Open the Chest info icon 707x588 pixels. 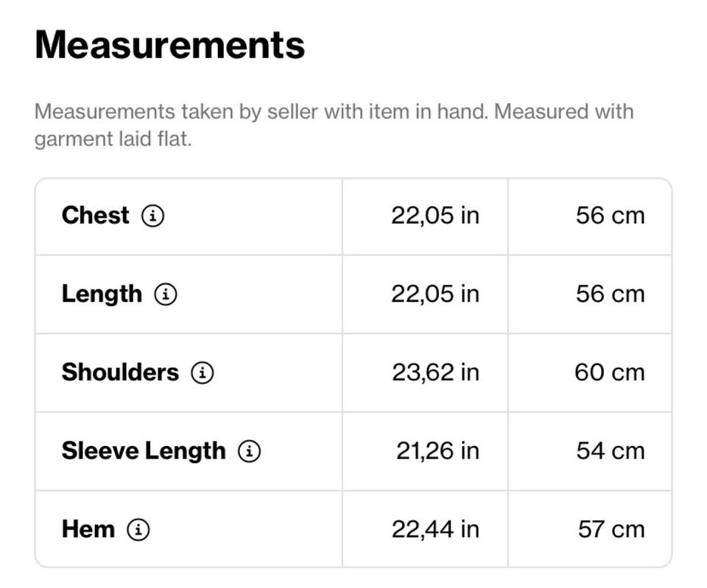pyautogui.click(x=153, y=216)
